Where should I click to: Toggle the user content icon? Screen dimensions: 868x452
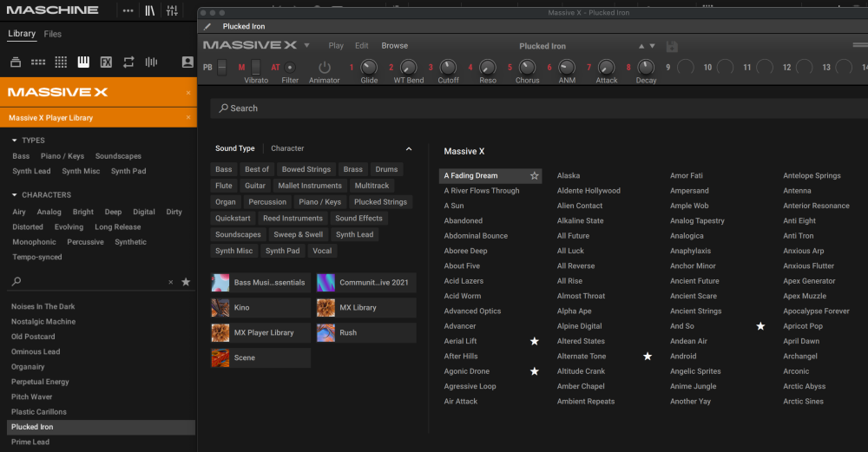[187, 62]
